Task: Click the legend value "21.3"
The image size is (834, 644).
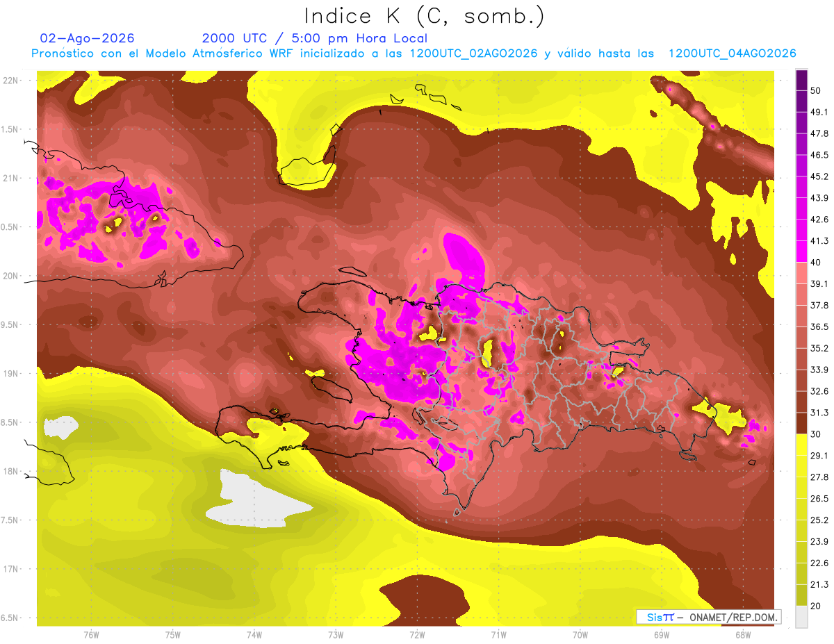Action: (x=819, y=584)
